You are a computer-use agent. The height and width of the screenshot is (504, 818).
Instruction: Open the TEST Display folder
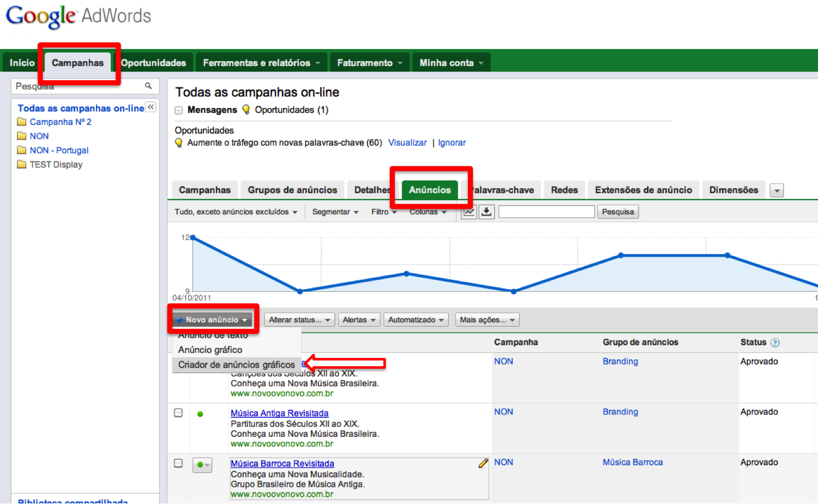(x=56, y=164)
